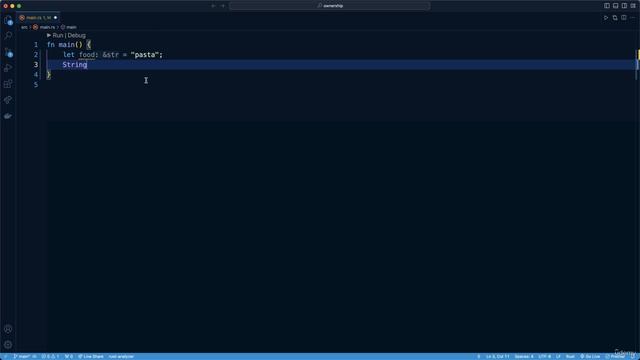Open the Explorer view in activity bar
Screen dimensions: 640x360
click(x=8, y=20)
